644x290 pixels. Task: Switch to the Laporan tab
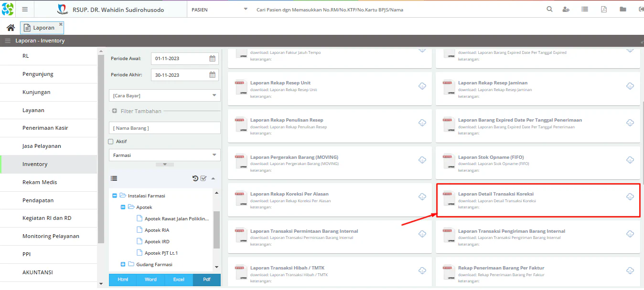click(42, 28)
